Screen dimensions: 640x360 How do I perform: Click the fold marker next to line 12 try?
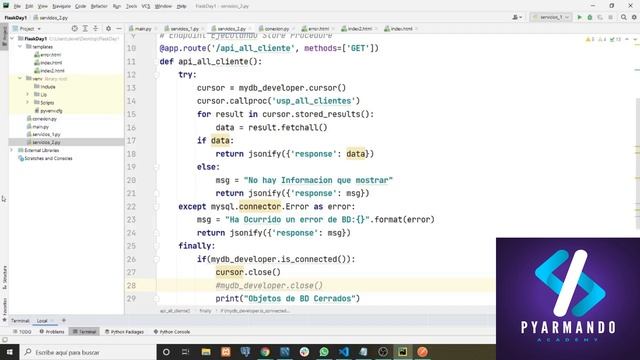point(156,75)
